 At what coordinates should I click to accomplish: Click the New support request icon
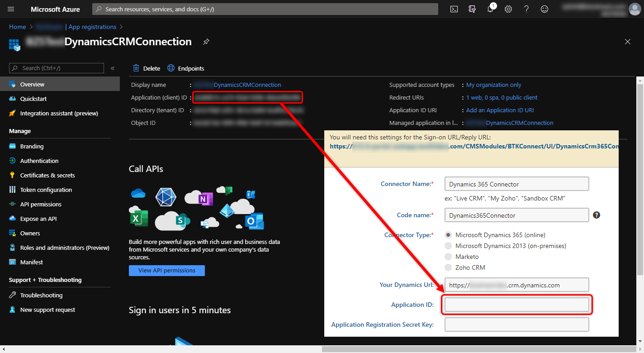pos(12,310)
